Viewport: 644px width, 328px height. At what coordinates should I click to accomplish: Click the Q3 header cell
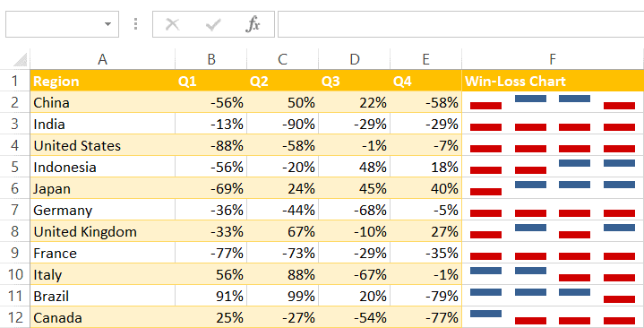tap(354, 81)
